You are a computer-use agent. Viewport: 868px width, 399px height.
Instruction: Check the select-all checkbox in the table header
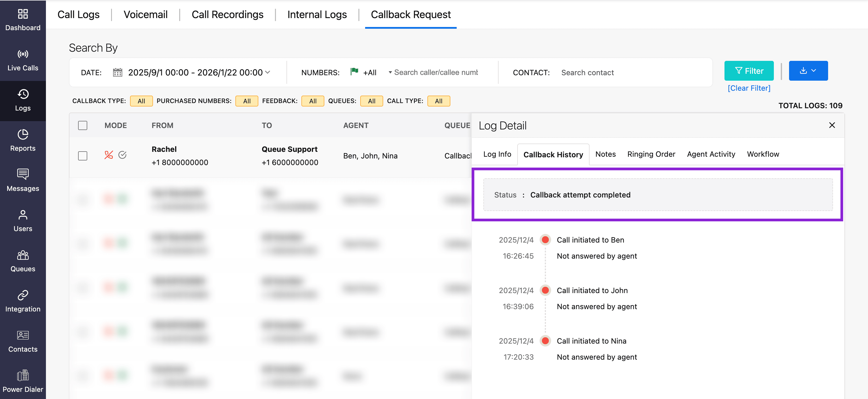pos(83,125)
